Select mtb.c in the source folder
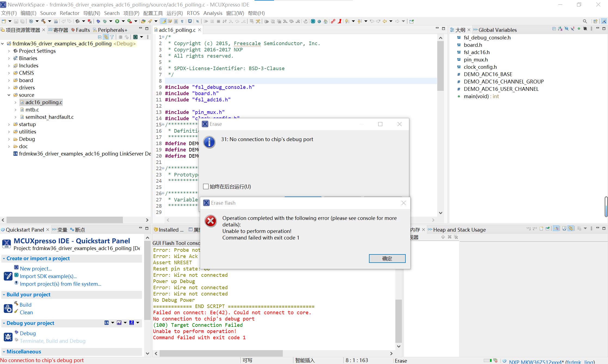 point(32,110)
